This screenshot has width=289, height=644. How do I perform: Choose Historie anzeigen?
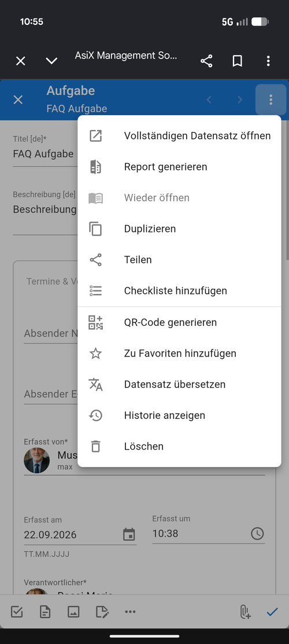tap(179, 415)
